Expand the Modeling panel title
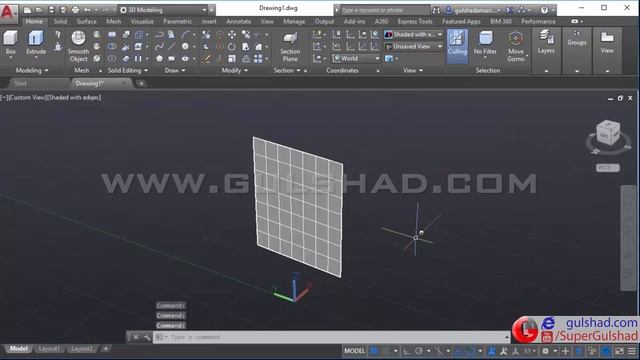This screenshot has width=640, height=360. [x=32, y=70]
